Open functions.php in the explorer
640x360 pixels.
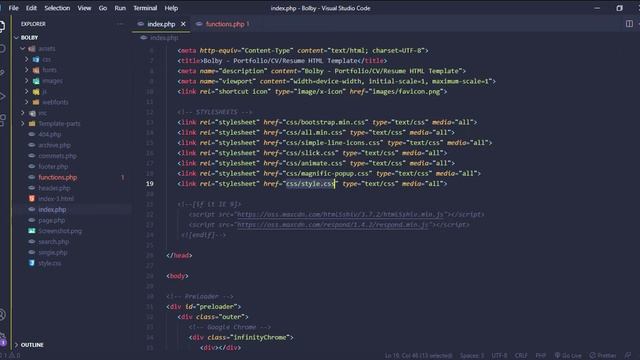tap(58, 177)
